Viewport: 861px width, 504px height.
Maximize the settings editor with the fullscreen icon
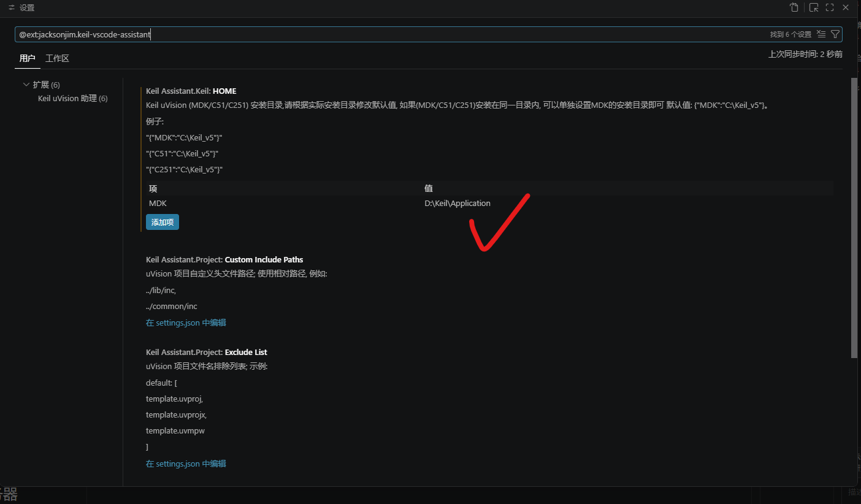click(x=830, y=7)
